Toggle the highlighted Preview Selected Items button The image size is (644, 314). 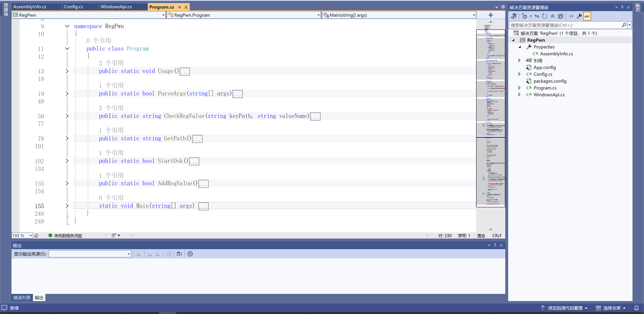[587, 16]
